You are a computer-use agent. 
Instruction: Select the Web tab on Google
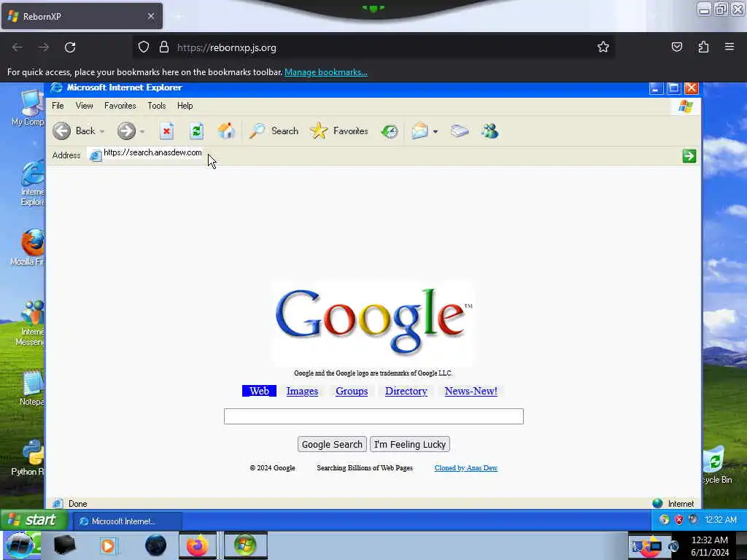point(259,391)
